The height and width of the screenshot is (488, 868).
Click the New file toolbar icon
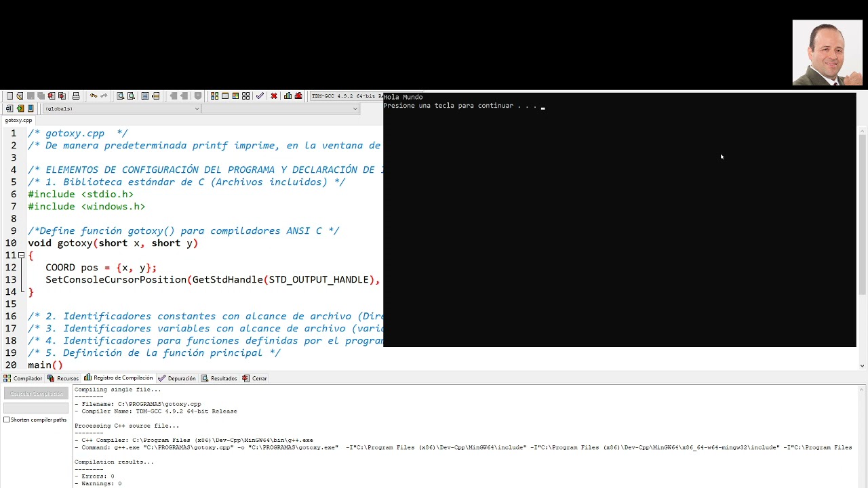[x=9, y=96]
